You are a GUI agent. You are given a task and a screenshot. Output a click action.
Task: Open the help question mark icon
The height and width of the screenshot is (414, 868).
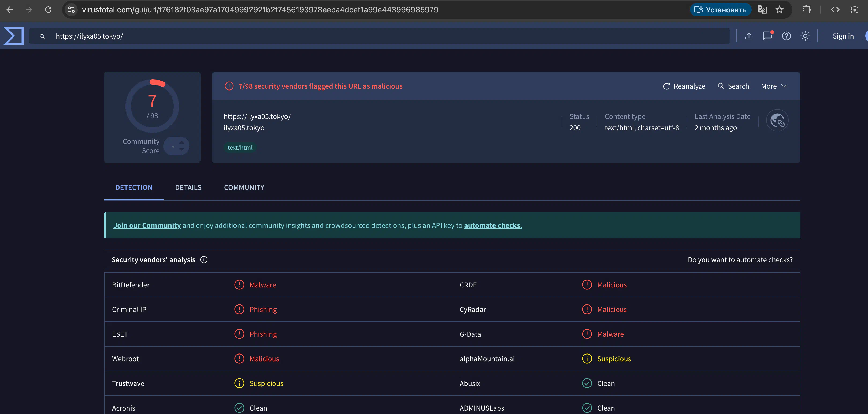(x=786, y=36)
